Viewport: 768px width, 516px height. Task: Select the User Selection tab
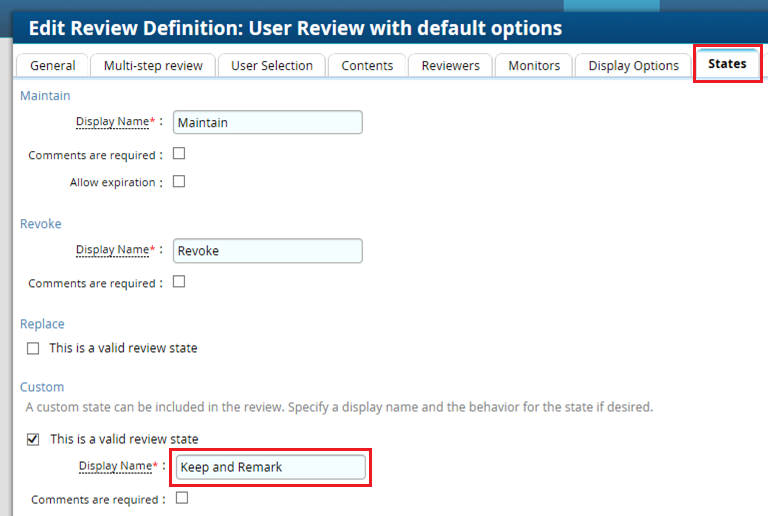272,65
